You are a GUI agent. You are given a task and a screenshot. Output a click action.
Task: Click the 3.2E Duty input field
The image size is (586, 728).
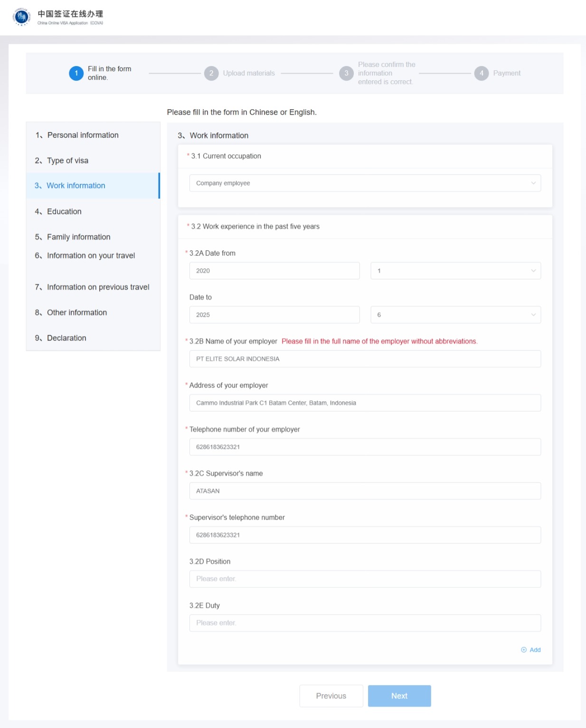point(365,623)
